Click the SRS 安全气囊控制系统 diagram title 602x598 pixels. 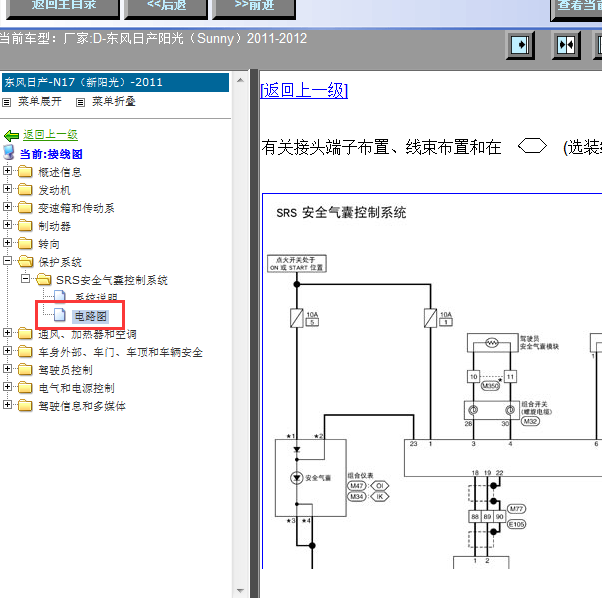[341, 212]
